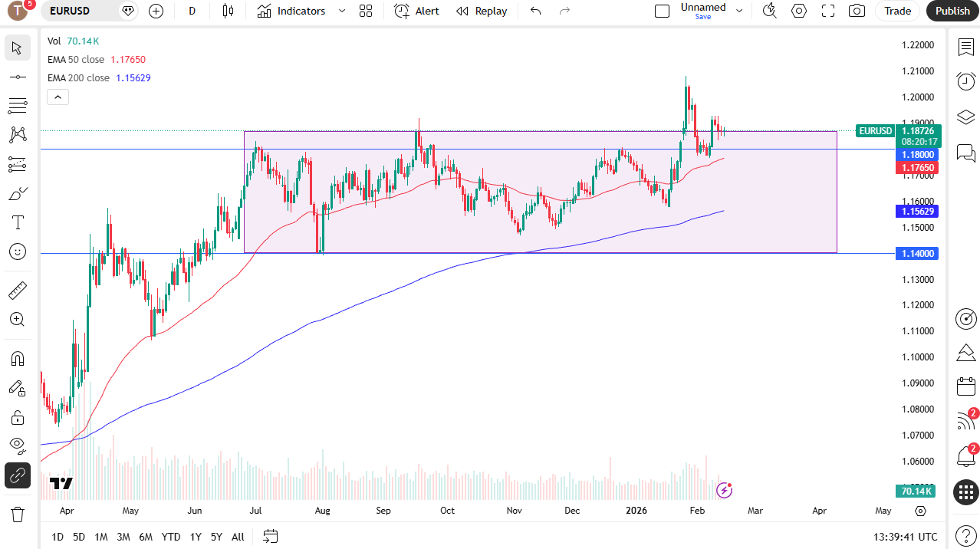Click the diamond icon beside EURUSD

click(x=128, y=11)
